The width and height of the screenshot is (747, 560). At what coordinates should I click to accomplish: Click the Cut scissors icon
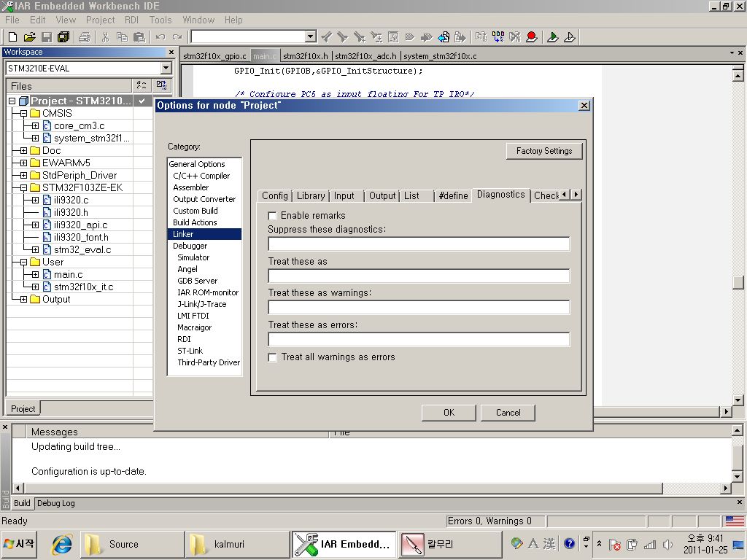tap(105, 36)
